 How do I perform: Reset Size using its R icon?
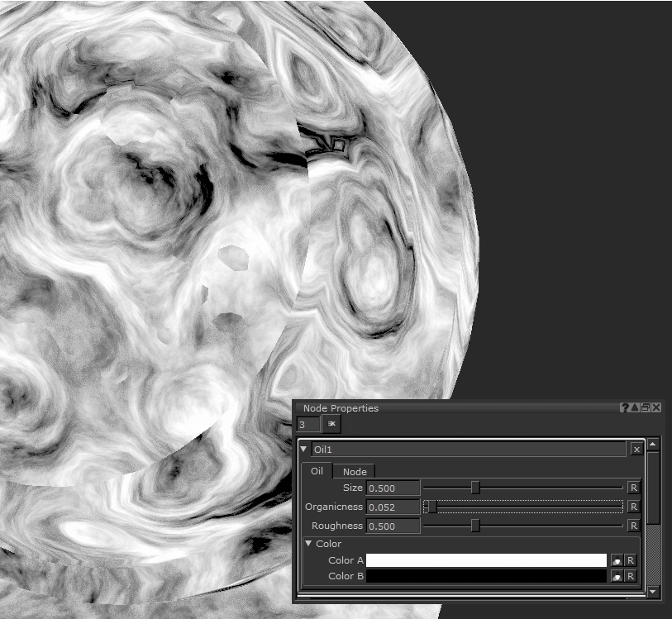point(633,488)
